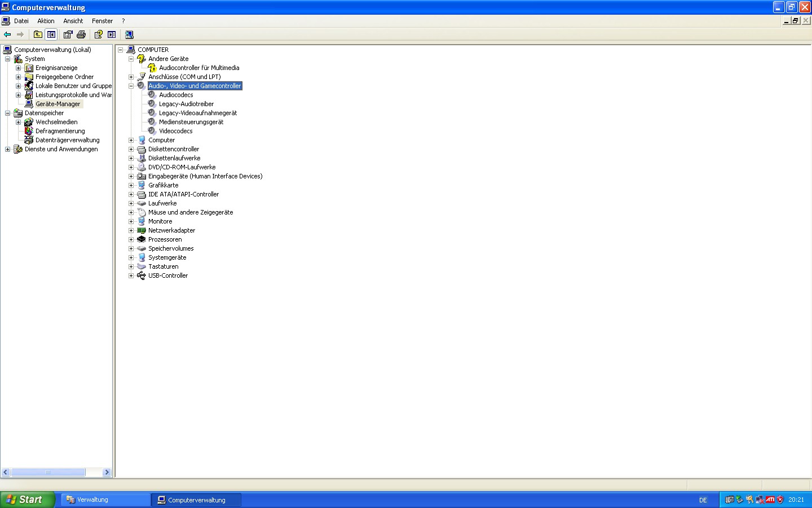Click the red security shield tray icon

pyautogui.click(x=780, y=500)
